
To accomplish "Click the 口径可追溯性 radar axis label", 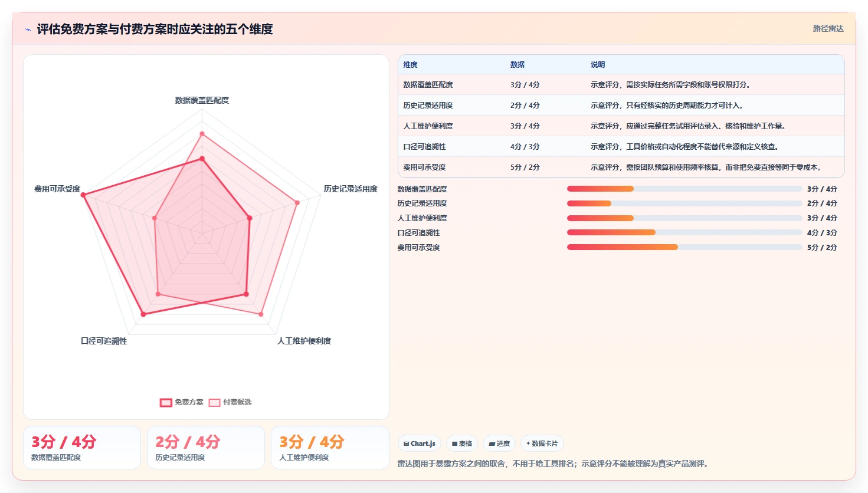I will (x=104, y=341).
